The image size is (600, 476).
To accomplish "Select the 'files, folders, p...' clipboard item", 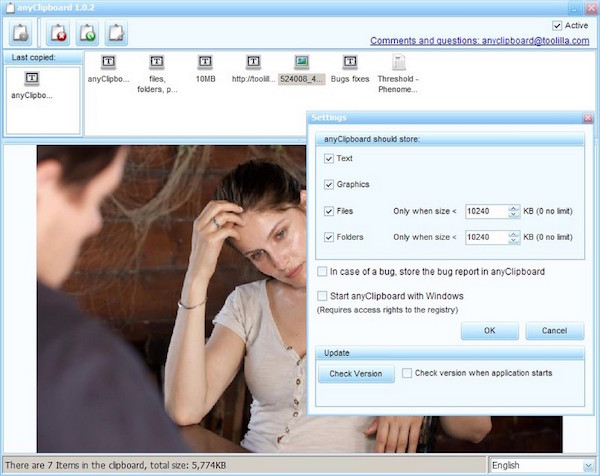I will coord(157,74).
